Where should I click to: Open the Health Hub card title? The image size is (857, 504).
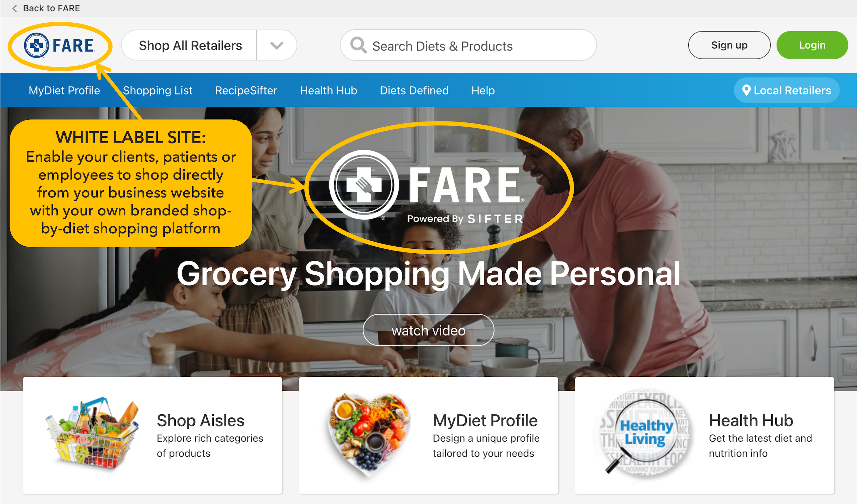click(751, 421)
